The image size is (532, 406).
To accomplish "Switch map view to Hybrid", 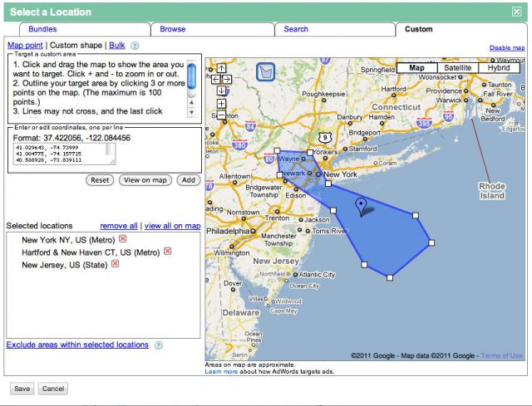I will 499,68.
